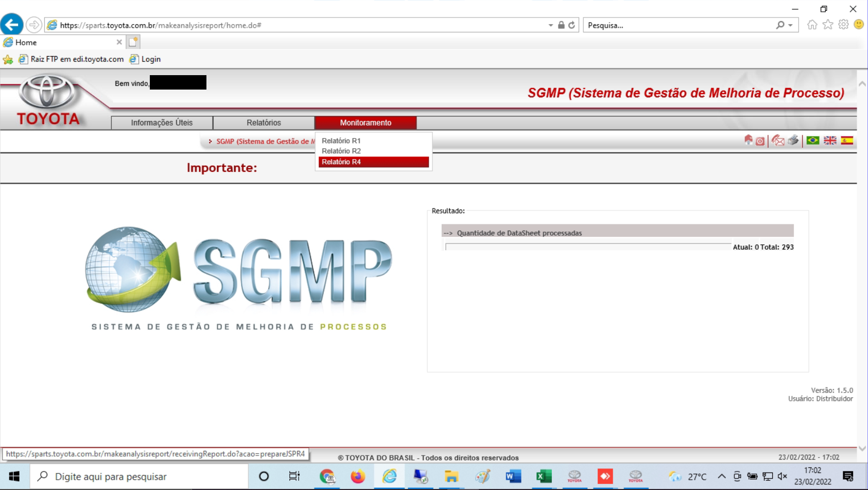Click the SGMP red house home icon
868x490 pixels.
click(x=749, y=140)
